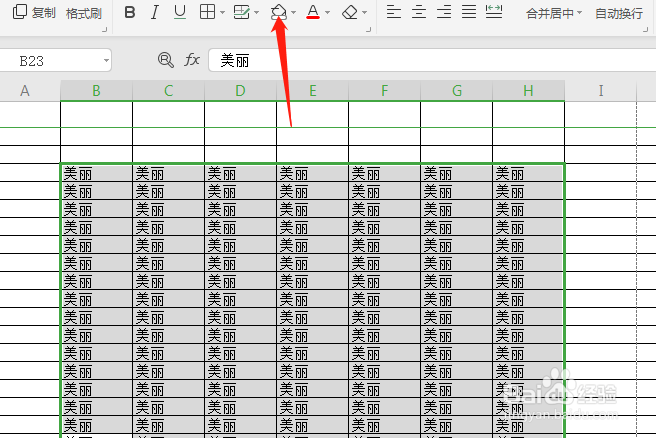Click the magnifier zoom icon by formula bar
The width and height of the screenshot is (656, 438).
tap(166, 60)
